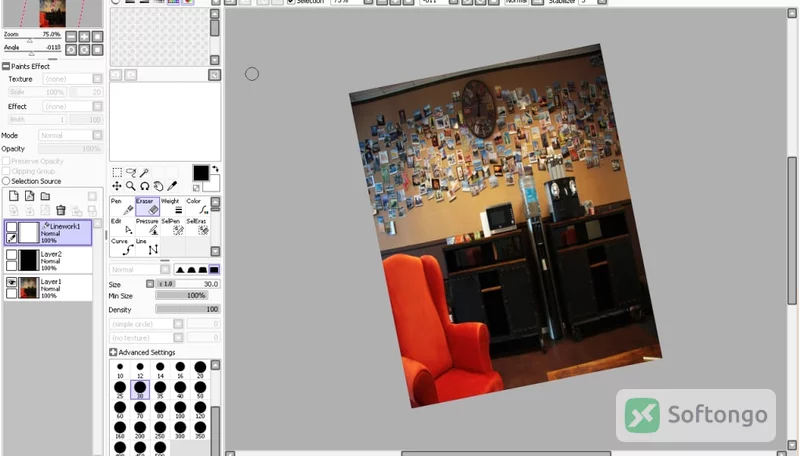
Task: Select the Zoom magnifier tool
Action: (x=131, y=186)
